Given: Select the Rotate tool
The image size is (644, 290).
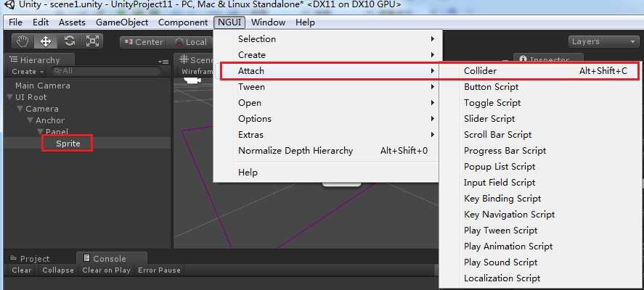Looking at the screenshot, I should pyautogui.click(x=69, y=41).
